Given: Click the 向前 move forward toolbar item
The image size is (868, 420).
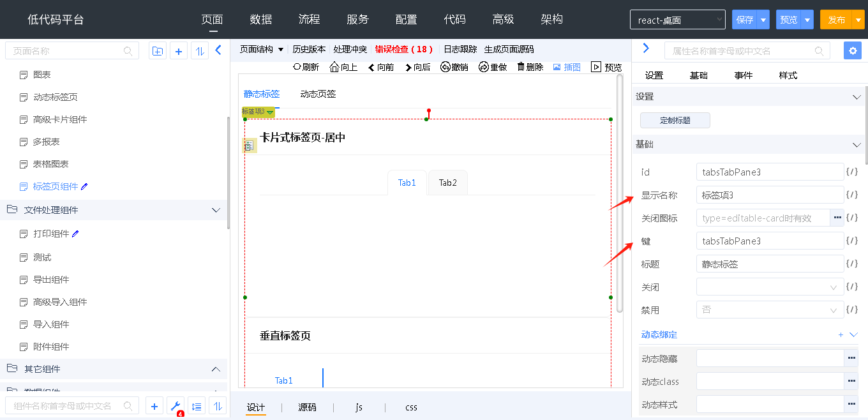Looking at the screenshot, I should [381, 67].
